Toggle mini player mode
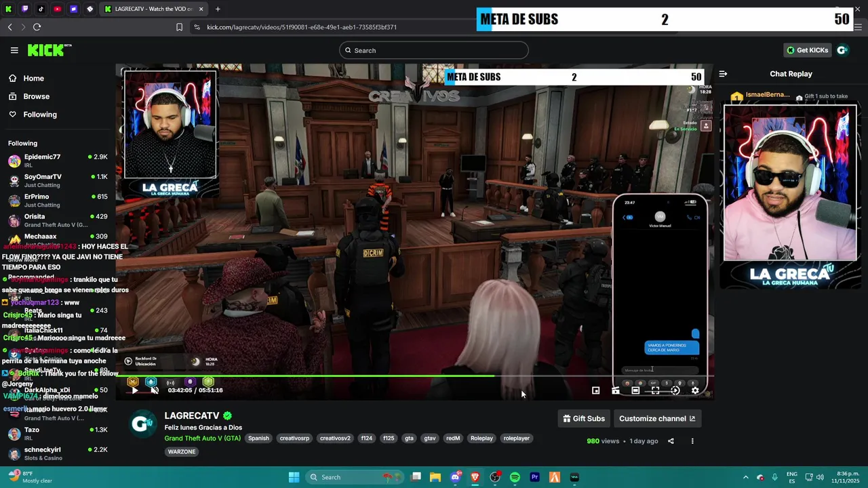 595,390
